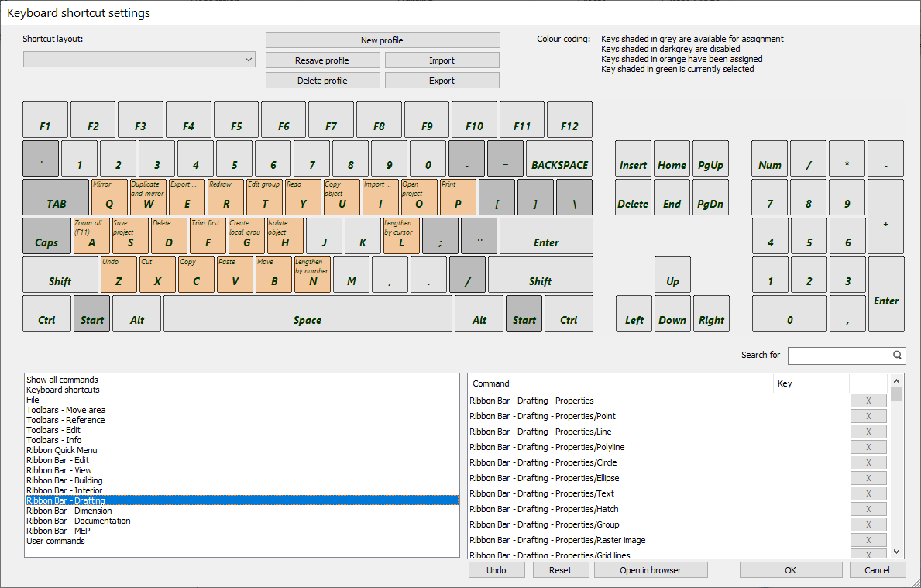The height and width of the screenshot is (588, 921).
Task: Select the V key assigned to Paste
Action: coord(235,274)
